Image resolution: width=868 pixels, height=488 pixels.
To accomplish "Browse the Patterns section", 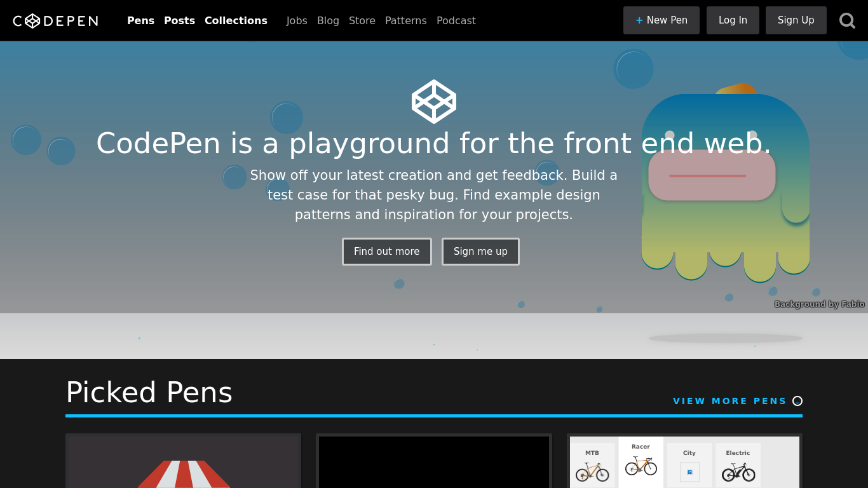I will coord(406,20).
